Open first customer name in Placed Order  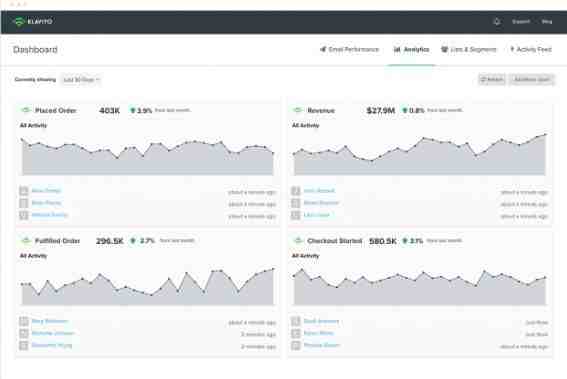pos(46,191)
